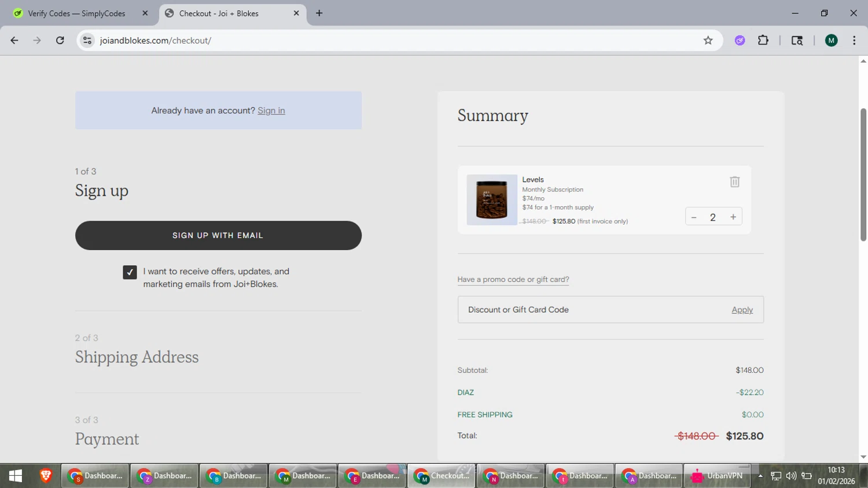Click the DIAZ discount label
The width and height of the screenshot is (868, 488).
click(466, 392)
